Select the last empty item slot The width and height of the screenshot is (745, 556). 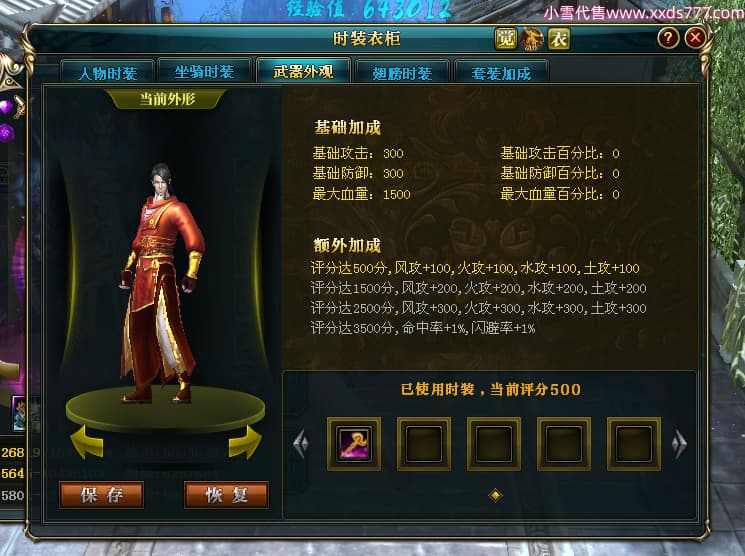[634, 444]
